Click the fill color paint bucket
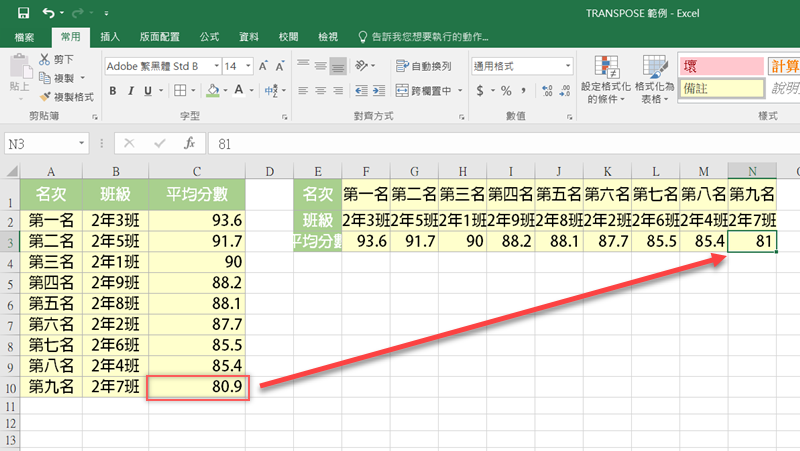This screenshot has height=451, width=800. point(210,91)
